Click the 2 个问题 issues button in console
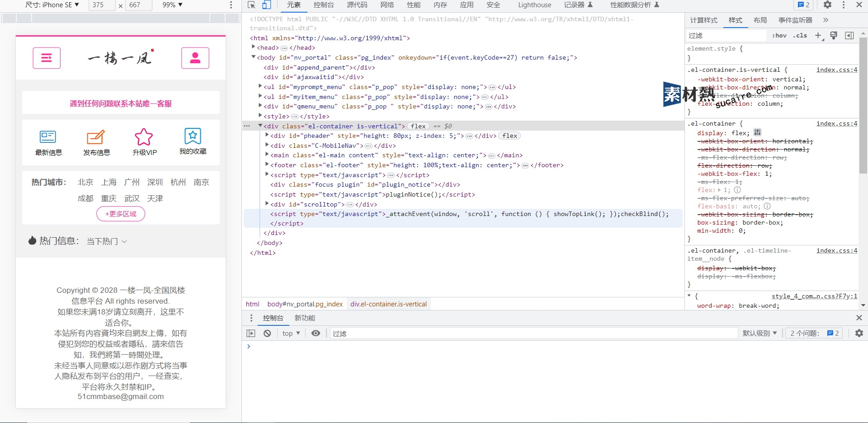 [x=814, y=333]
